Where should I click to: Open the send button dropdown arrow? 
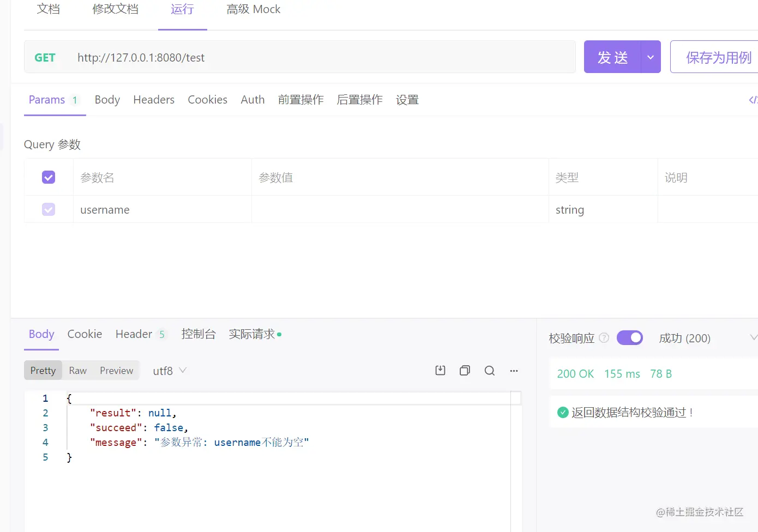651,57
